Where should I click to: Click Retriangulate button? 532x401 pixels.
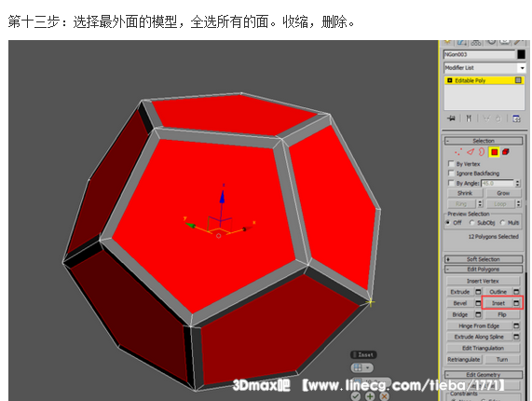click(x=464, y=359)
